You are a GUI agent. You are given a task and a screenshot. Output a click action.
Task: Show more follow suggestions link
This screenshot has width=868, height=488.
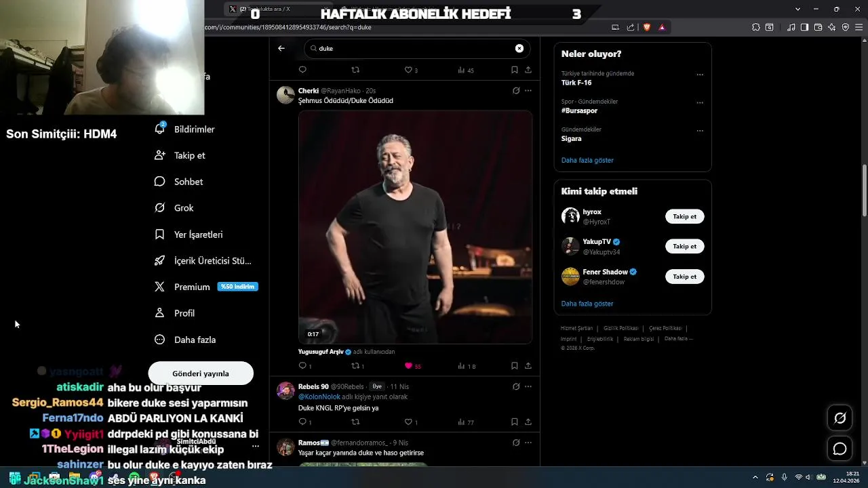pyautogui.click(x=587, y=304)
